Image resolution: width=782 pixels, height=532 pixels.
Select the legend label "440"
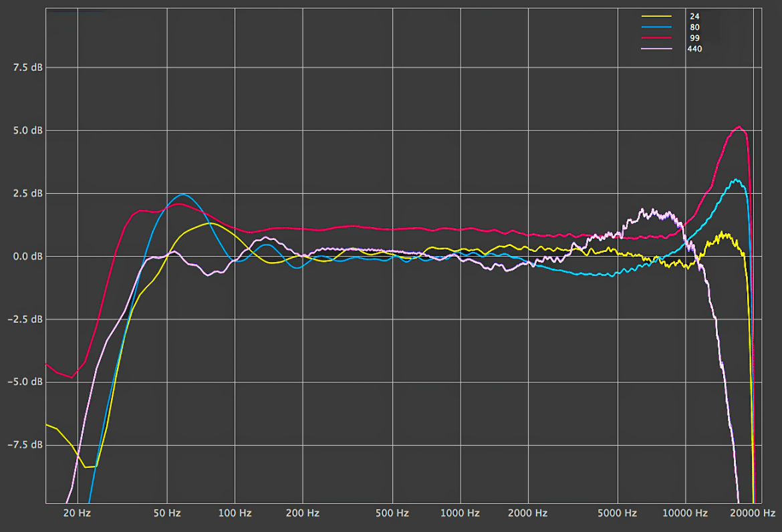click(694, 49)
